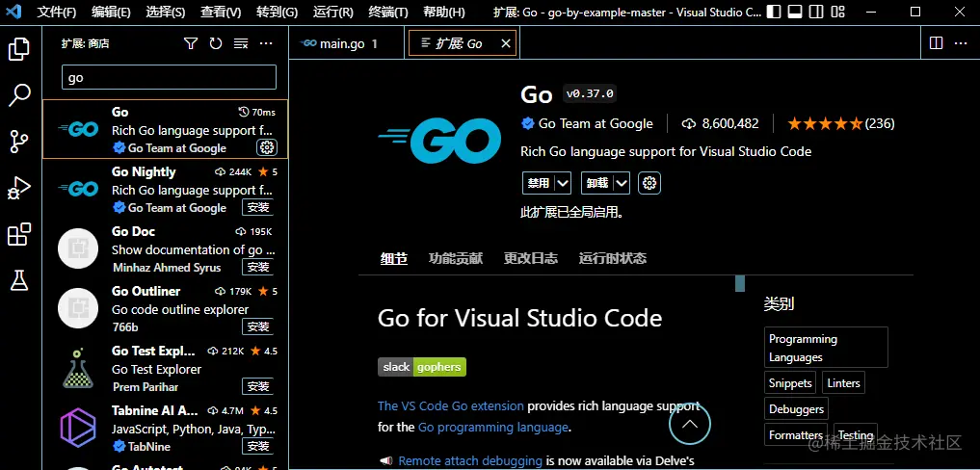The width and height of the screenshot is (980, 470).
Task: Open the Source Control view
Action: tap(19, 142)
